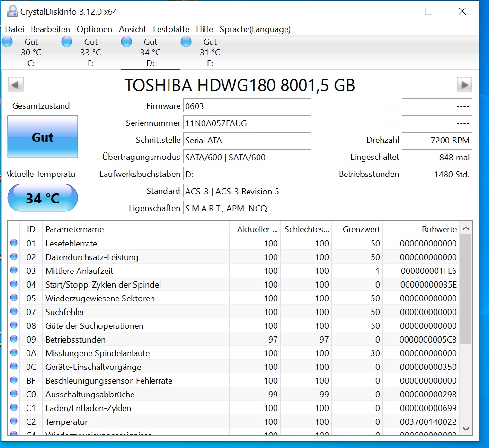Screen dimensions: 489x448
Task: Click the Übertragungsmodus field SATA/600
Action: tap(247, 158)
